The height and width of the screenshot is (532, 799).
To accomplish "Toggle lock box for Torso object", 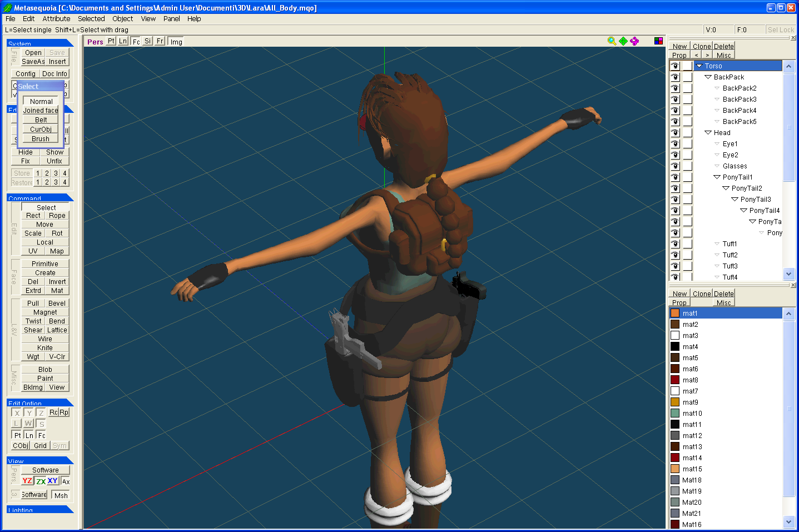I will coord(687,66).
